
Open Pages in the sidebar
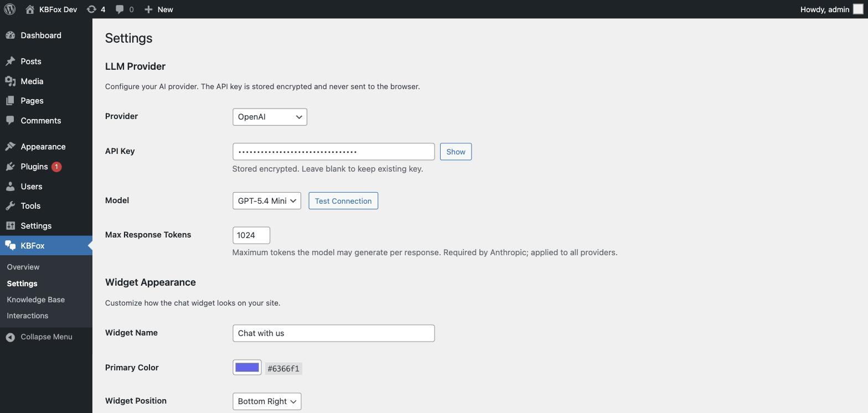[x=46, y=101]
